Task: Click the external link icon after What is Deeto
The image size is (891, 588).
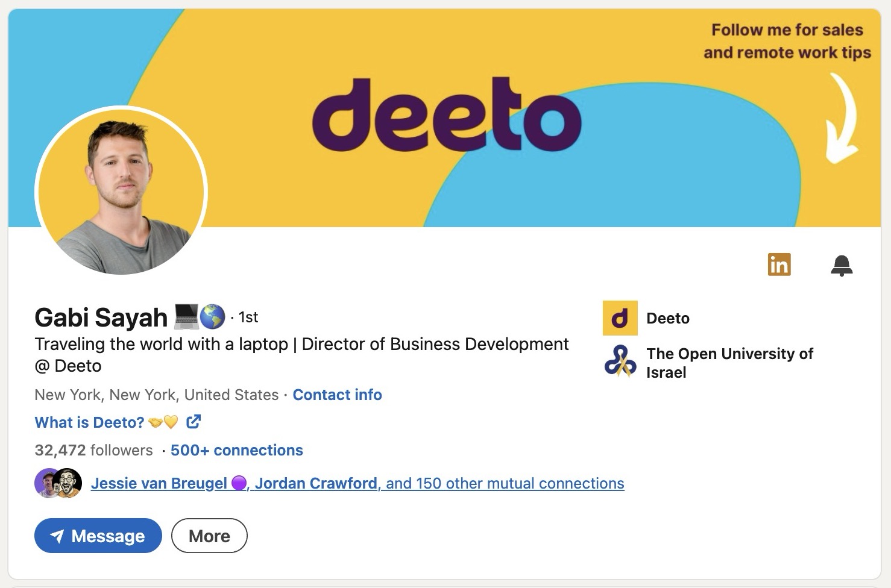Action: (x=194, y=422)
